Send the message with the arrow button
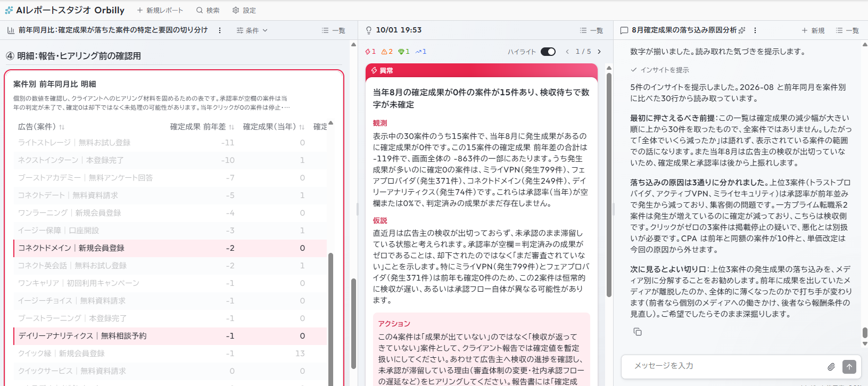Screen dimensions: 868x386 pos(849,366)
